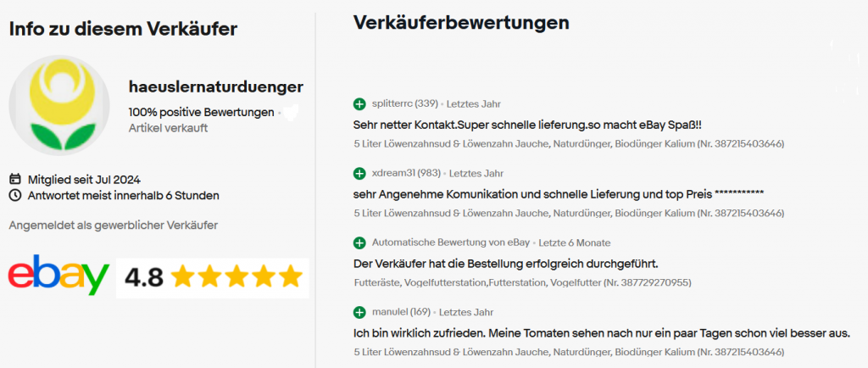Click 100% positive Bewertungen text
The width and height of the screenshot is (868, 368).
(x=201, y=112)
